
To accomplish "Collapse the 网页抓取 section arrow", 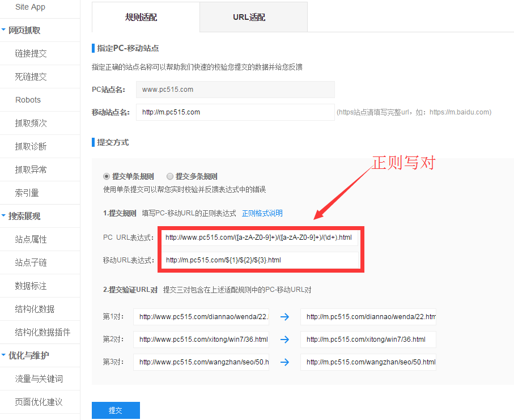I will tap(3, 30).
